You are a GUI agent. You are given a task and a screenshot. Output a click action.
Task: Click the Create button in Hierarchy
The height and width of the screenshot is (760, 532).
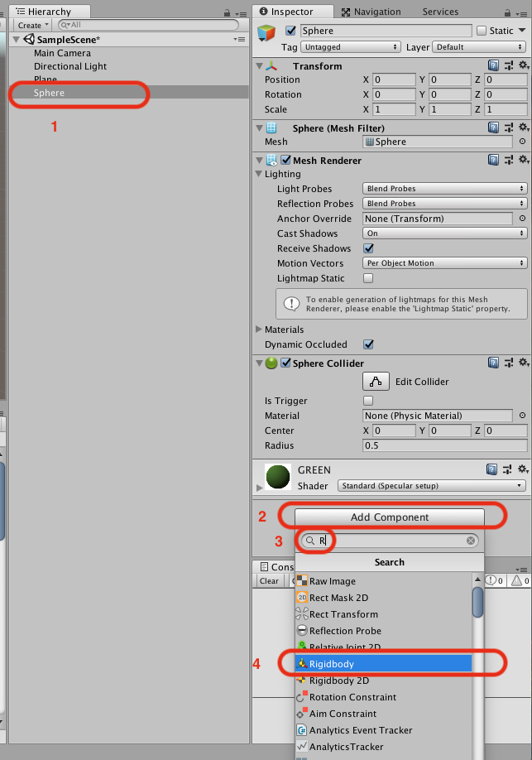point(32,25)
